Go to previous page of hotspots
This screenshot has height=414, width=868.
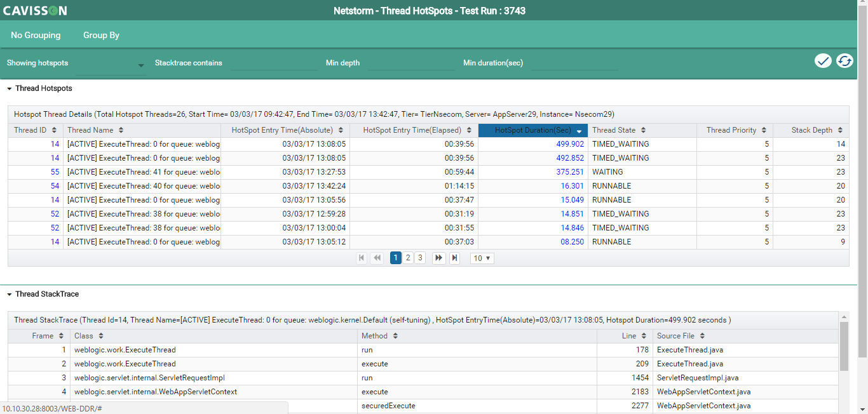click(377, 258)
